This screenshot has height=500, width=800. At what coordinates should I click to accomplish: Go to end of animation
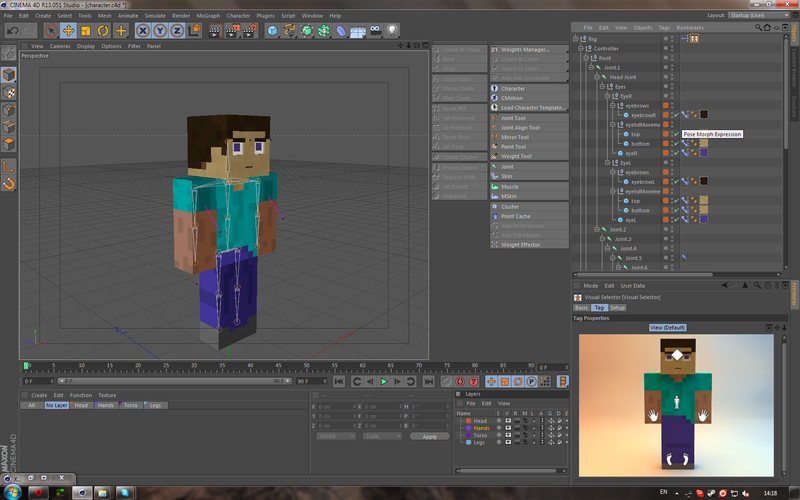click(429, 381)
